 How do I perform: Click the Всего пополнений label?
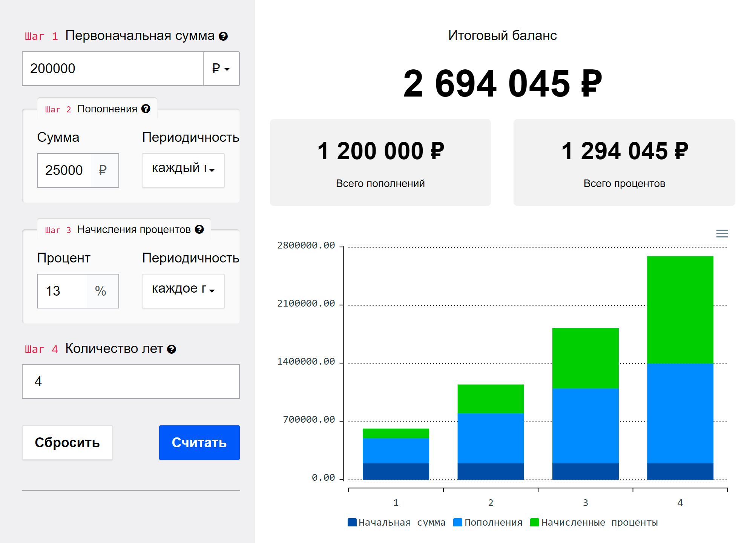380,184
